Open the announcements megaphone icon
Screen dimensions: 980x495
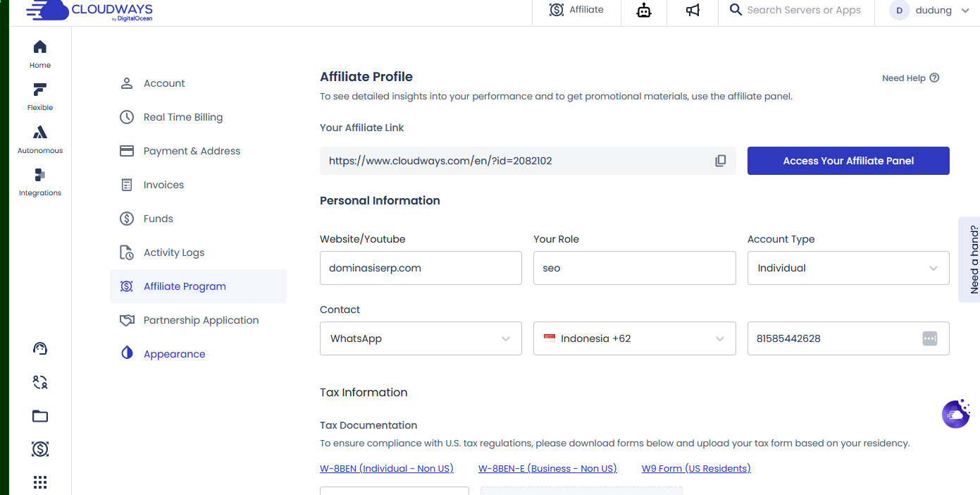693,11
